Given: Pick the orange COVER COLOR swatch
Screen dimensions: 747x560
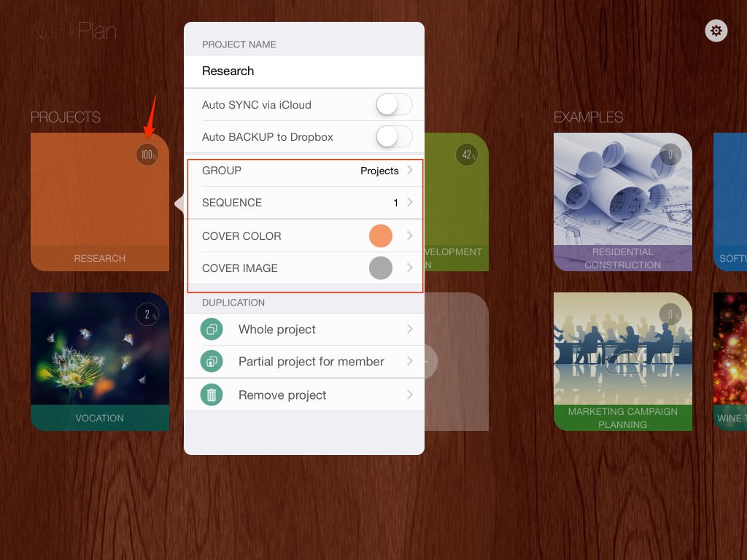Looking at the screenshot, I should (381, 236).
